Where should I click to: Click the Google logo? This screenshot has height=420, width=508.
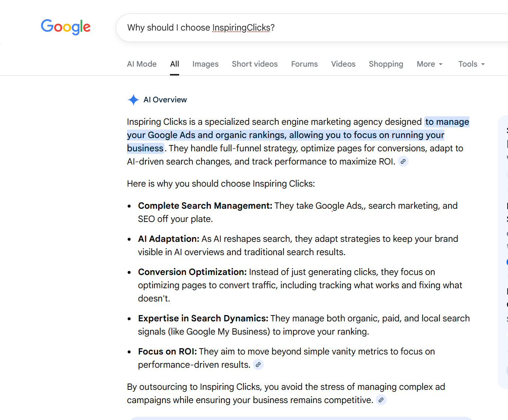click(65, 27)
